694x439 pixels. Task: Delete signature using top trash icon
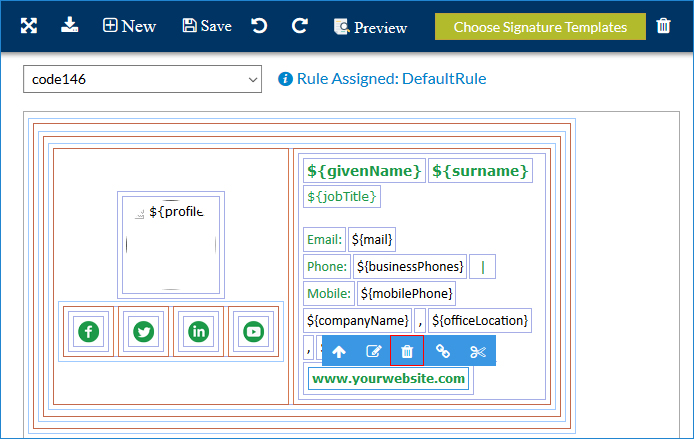point(664,26)
